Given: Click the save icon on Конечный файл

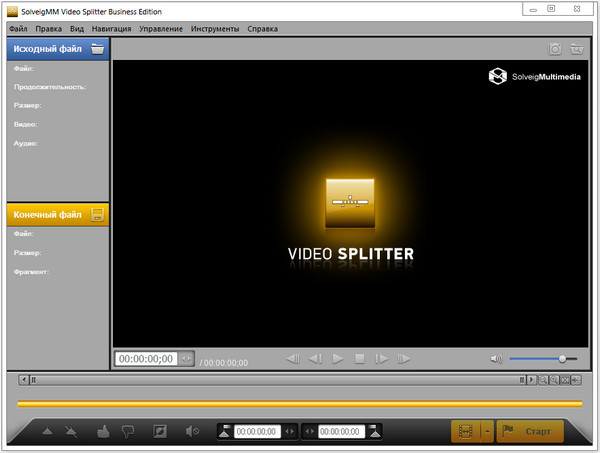Looking at the screenshot, I should coord(97,214).
